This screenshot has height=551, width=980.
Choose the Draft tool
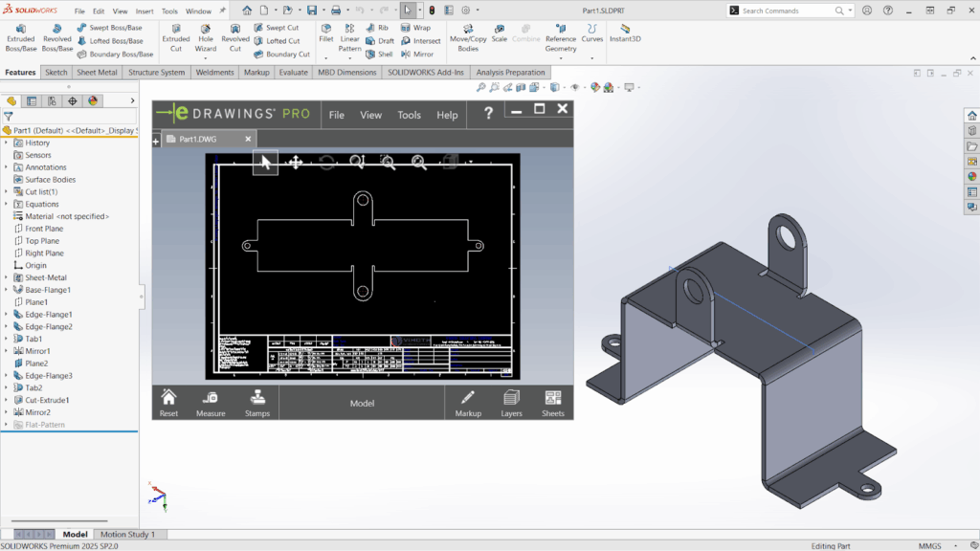(x=380, y=40)
